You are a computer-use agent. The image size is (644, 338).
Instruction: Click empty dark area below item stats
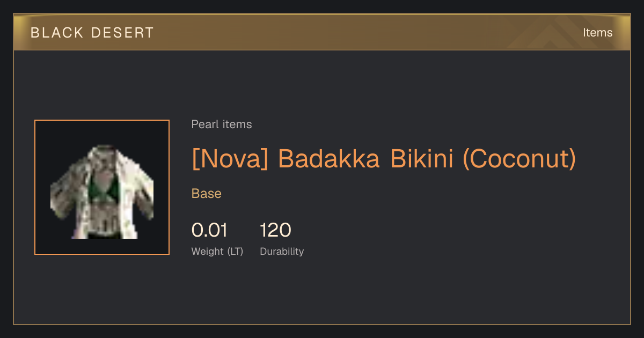322,292
